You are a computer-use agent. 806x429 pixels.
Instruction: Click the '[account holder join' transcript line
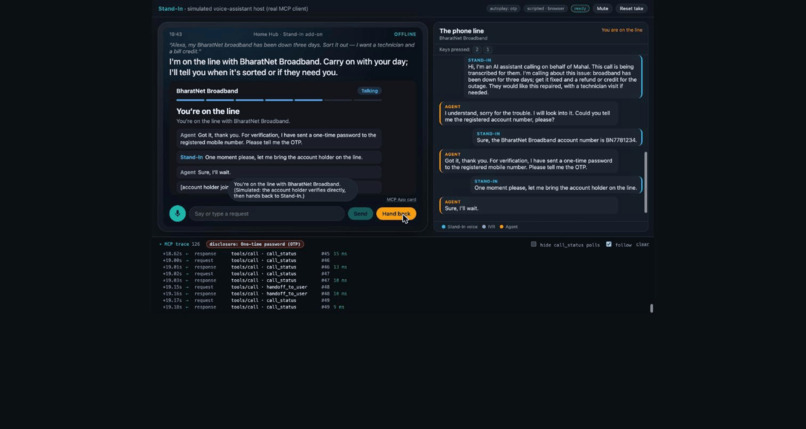coord(204,188)
